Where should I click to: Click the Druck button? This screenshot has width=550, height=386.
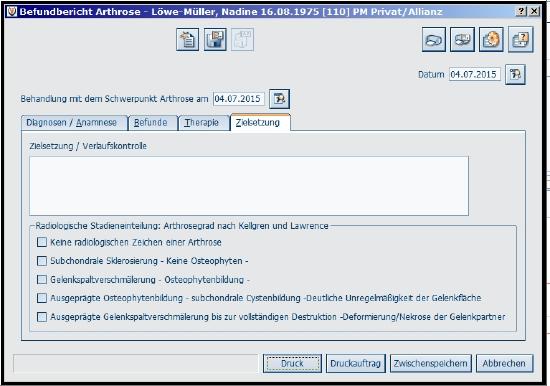pyautogui.click(x=292, y=364)
